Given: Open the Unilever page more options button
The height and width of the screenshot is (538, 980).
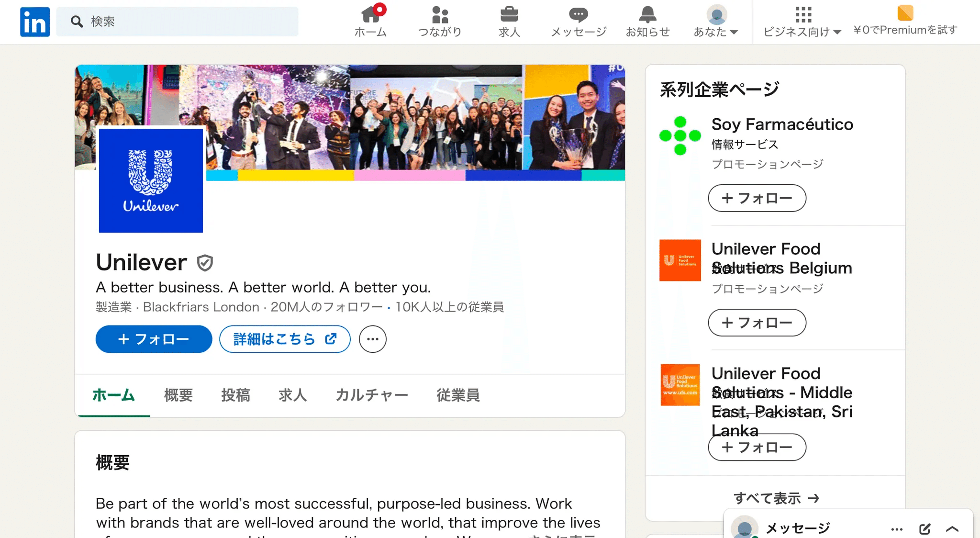Looking at the screenshot, I should (x=373, y=339).
